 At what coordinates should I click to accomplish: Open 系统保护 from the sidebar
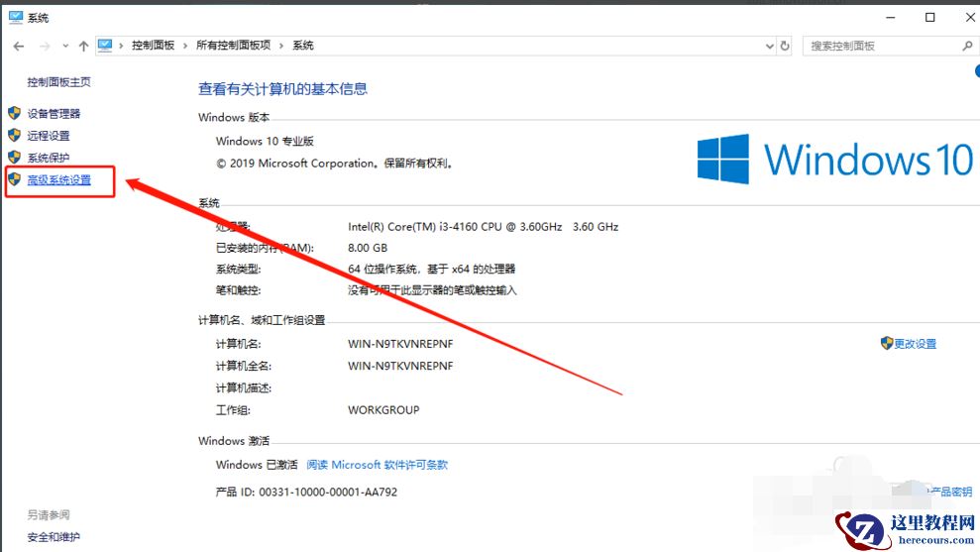pos(49,158)
